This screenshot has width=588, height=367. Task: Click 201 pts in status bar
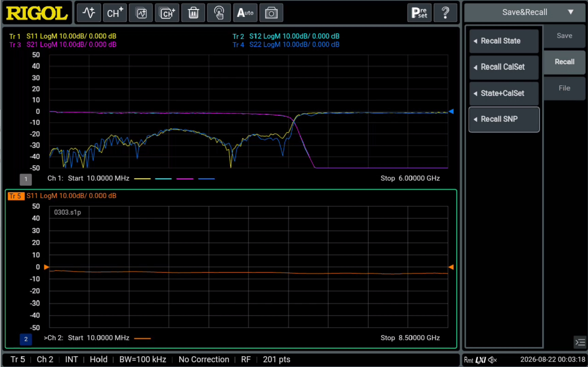(277, 360)
